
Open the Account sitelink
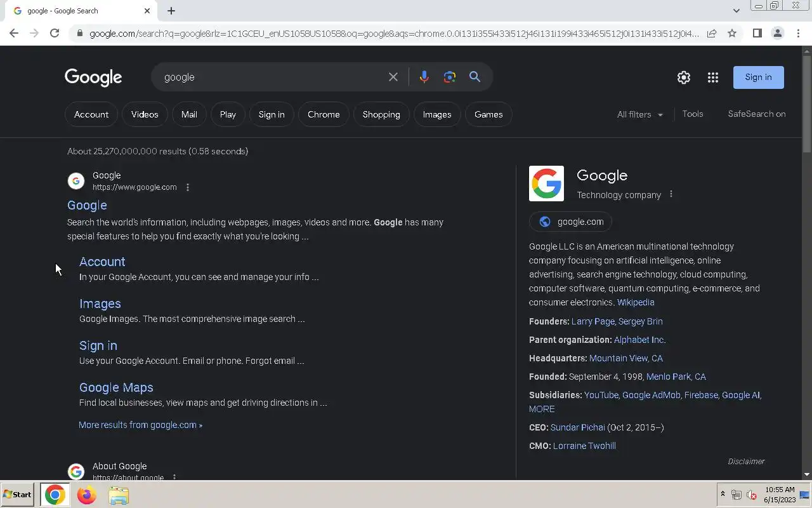(x=102, y=262)
